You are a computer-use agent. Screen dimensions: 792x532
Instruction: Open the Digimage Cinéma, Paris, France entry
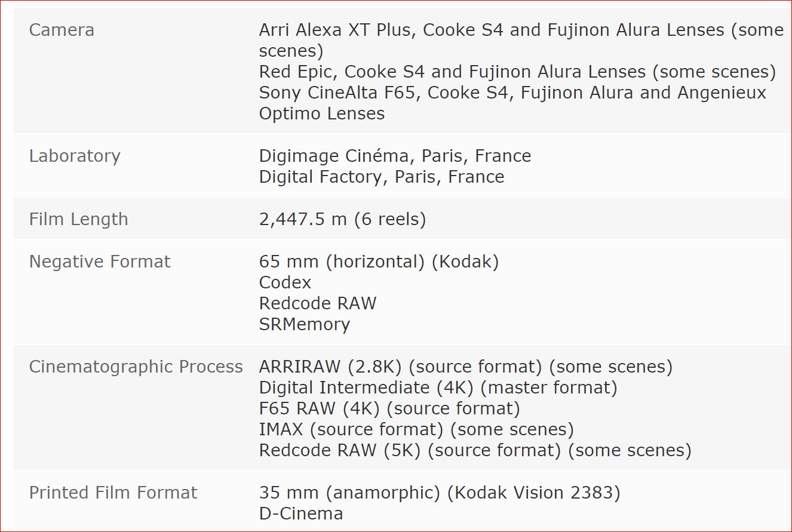coord(395,156)
